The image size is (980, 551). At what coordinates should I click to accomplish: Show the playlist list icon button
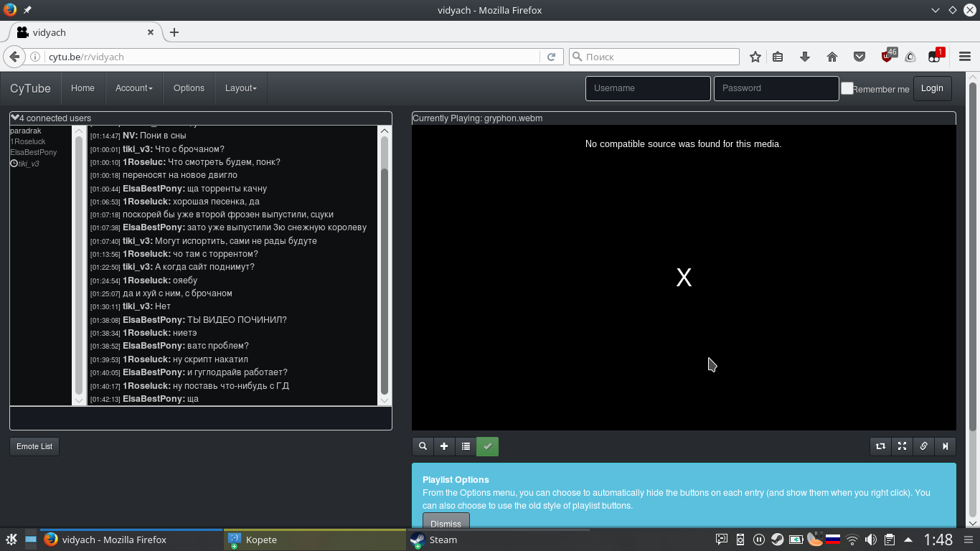[466, 446]
